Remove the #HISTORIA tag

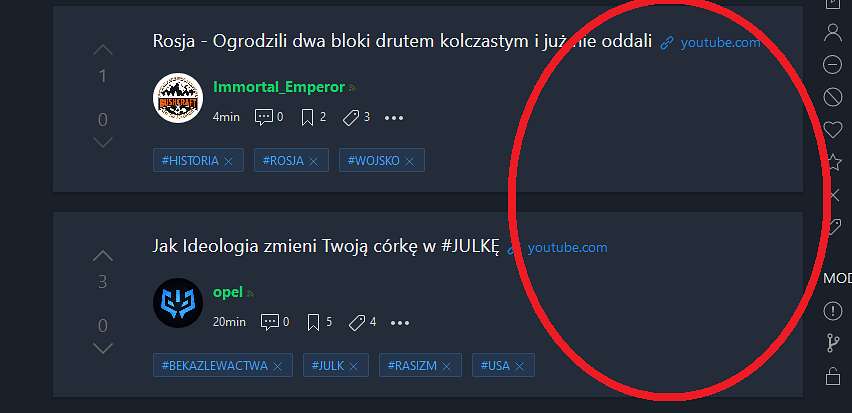point(228,161)
